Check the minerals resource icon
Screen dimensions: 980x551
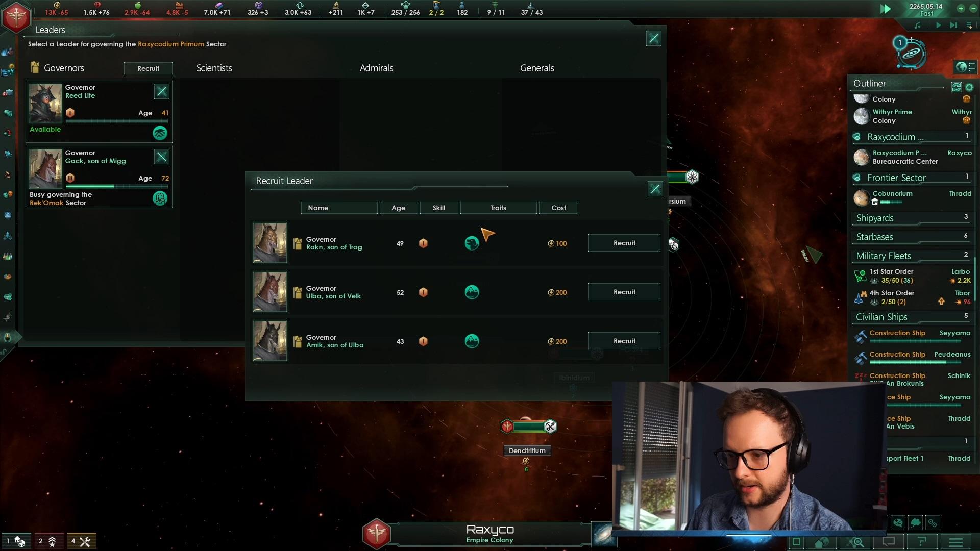(97, 5)
